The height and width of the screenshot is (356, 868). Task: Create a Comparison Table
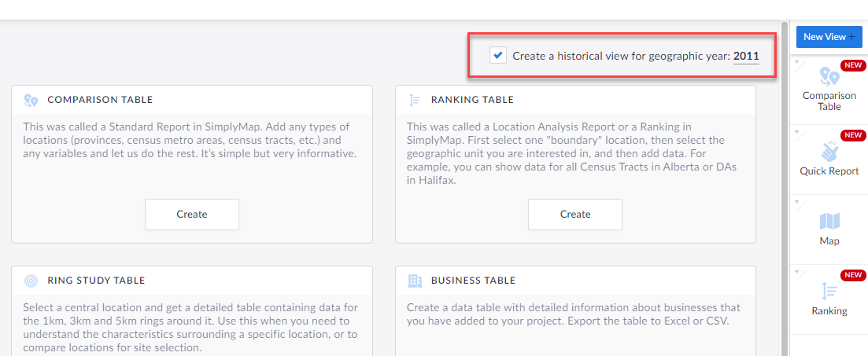(191, 215)
